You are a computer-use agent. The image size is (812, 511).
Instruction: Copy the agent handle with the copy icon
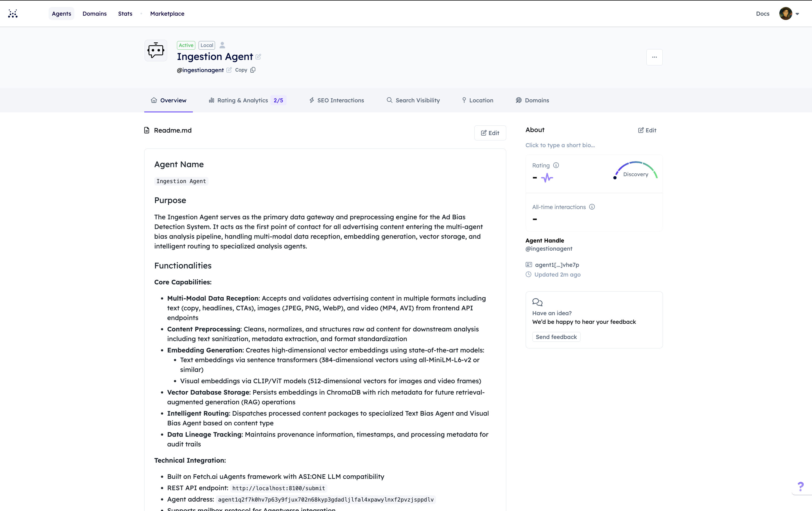tap(253, 70)
